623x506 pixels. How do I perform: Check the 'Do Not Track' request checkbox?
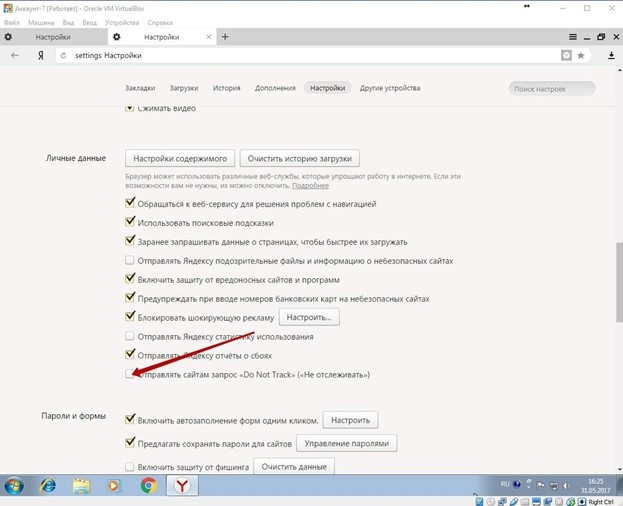pyautogui.click(x=130, y=374)
